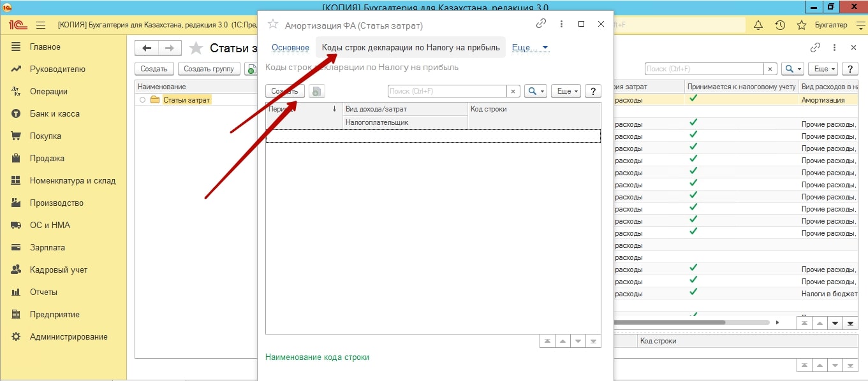Click the help question mark in dialog
The width and height of the screenshot is (868, 381).
tap(593, 91)
